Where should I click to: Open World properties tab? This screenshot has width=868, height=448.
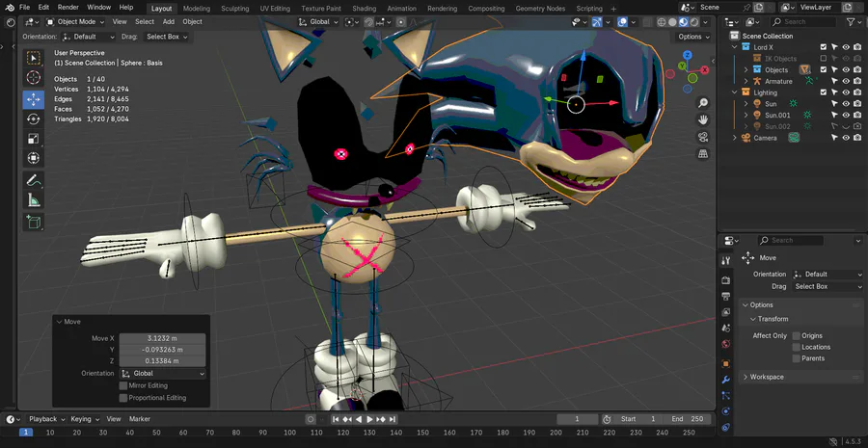[726, 344]
